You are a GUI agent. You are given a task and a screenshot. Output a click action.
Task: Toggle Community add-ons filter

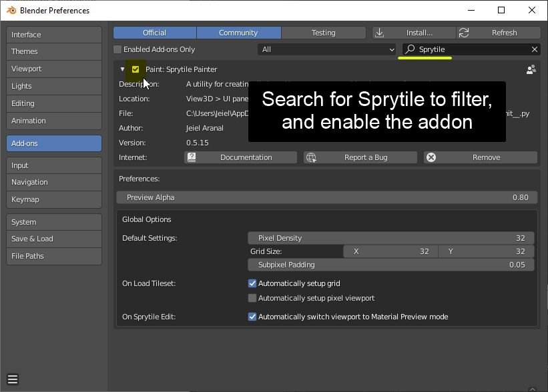pyautogui.click(x=239, y=33)
